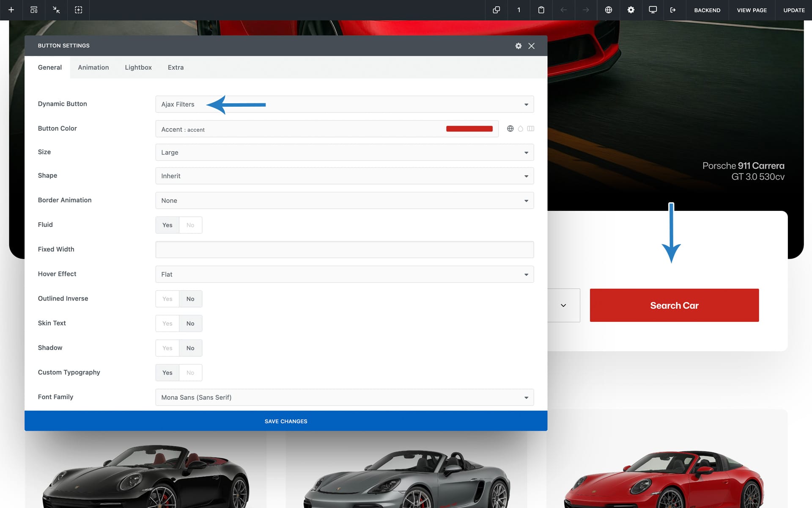Viewport: 812px width, 508px height.
Task: Click the globe icon in top toolbar
Action: pos(608,10)
